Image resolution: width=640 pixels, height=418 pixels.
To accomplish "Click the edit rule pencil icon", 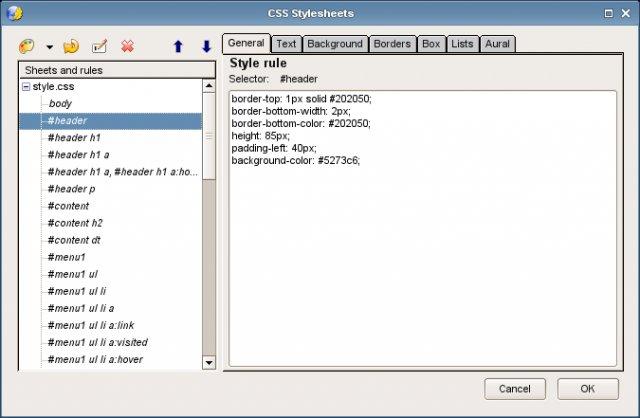I will coord(99,46).
